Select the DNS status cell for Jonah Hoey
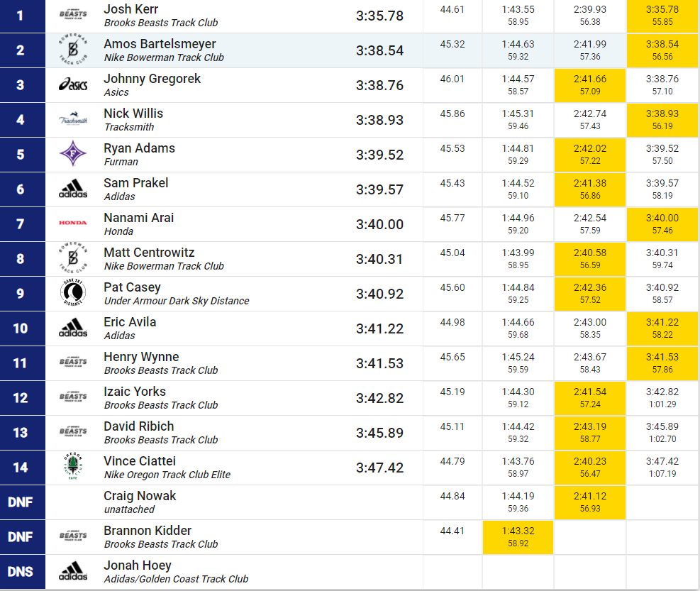Image resolution: width=700 pixels, height=591 pixels. click(22, 572)
